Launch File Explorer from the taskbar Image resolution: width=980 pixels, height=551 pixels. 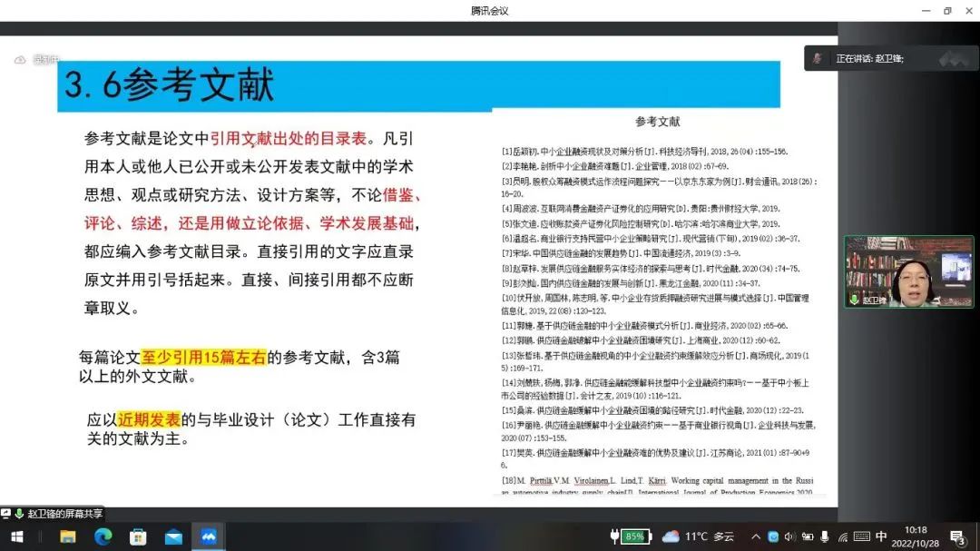[x=68, y=536]
